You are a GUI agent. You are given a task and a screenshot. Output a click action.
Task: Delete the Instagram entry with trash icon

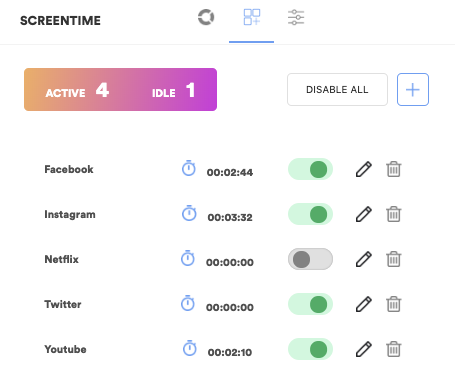coord(394,214)
